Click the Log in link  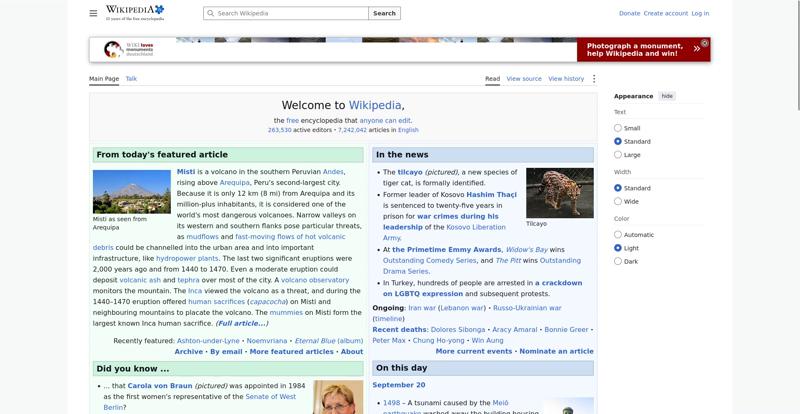[x=700, y=13]
